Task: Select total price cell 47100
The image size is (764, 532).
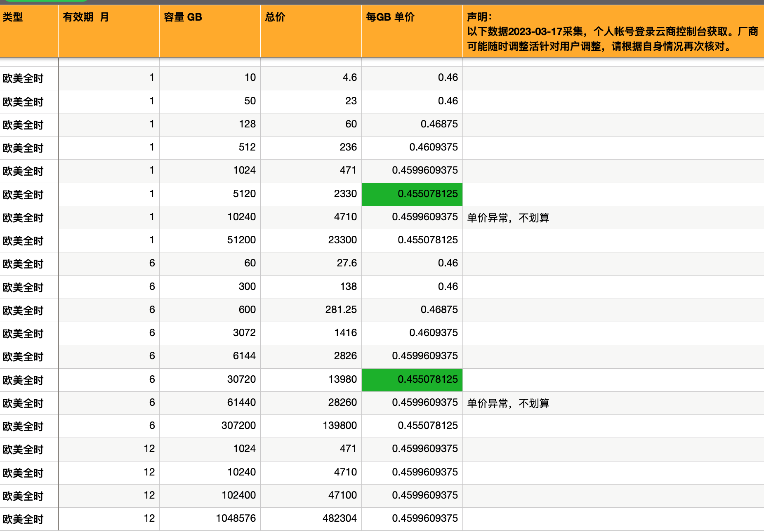Action: [x=311, y=496]
